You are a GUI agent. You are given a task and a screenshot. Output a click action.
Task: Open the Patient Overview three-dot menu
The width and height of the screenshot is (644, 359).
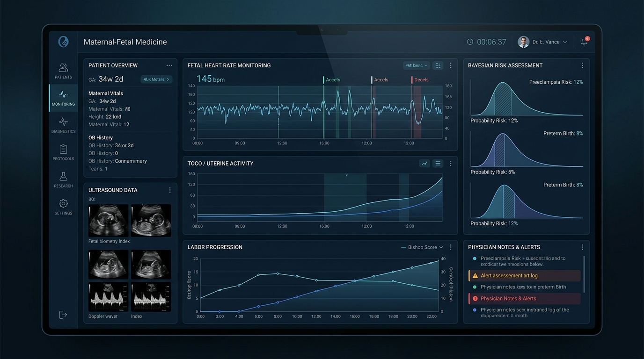tap(169, 65)
